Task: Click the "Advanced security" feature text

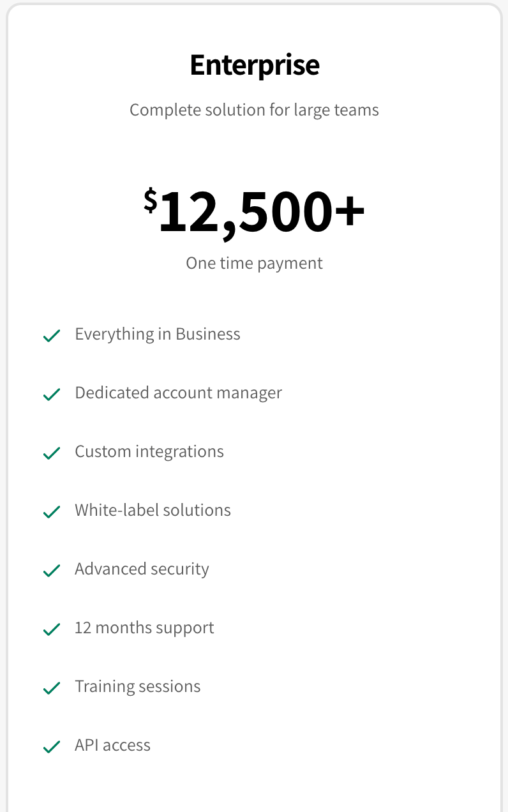Action: [142, 569]
